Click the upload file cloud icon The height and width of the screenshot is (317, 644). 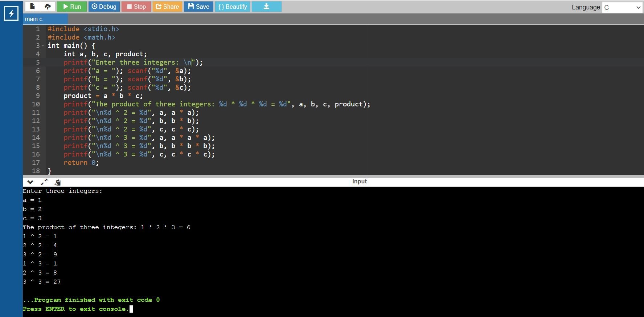(x=48, y=7)
